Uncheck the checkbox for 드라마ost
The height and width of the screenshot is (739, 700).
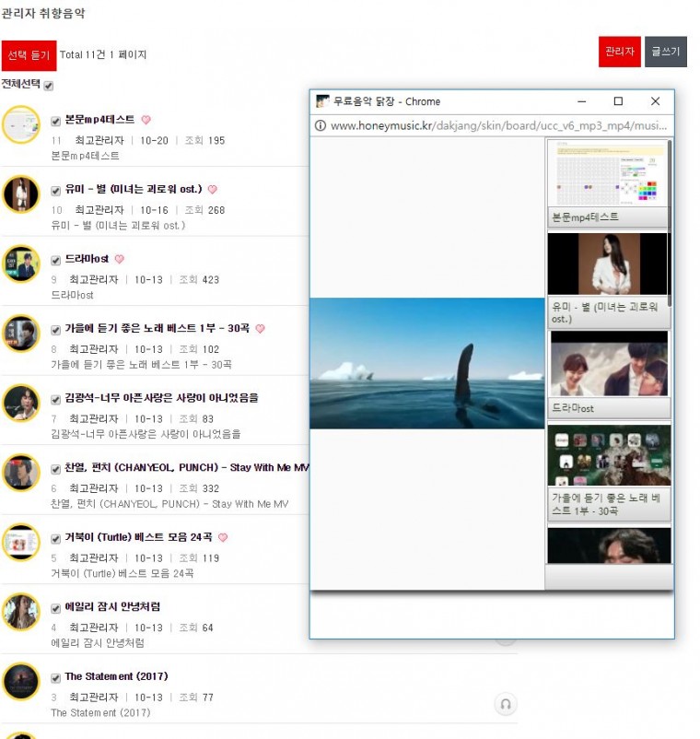click(56, 260)
